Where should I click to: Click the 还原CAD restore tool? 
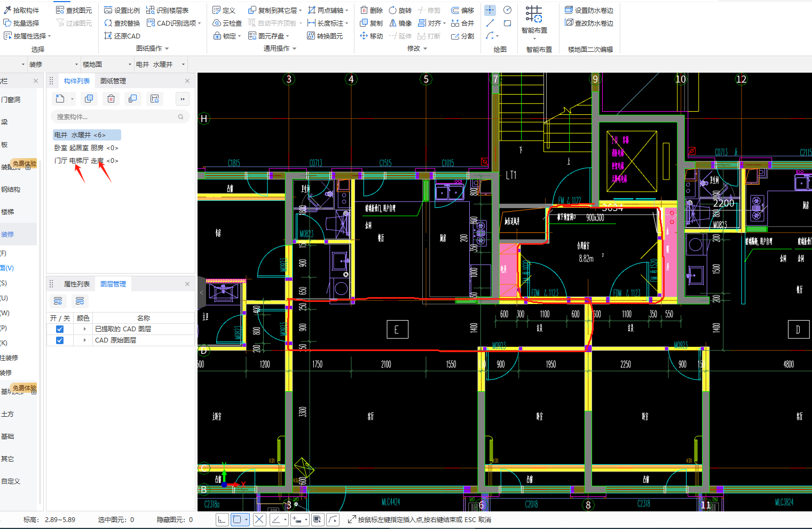[122, 36]
